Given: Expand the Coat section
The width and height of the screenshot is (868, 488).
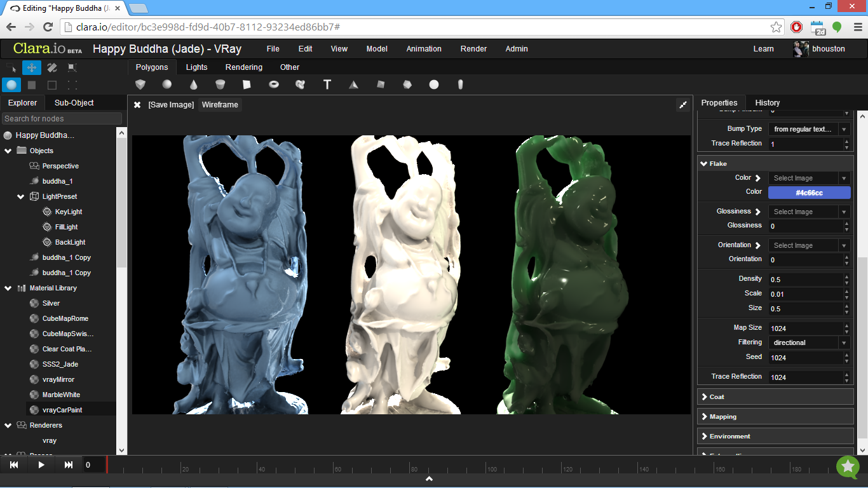Looking at the screenshot, I should point(775,397).
